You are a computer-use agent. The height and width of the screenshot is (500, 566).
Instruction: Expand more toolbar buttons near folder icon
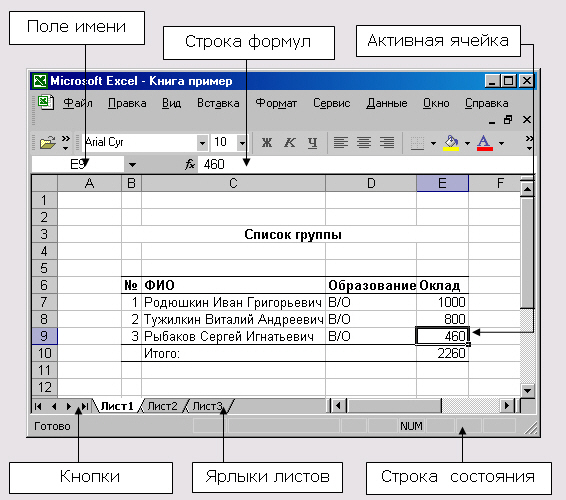[x=65, y=143]
